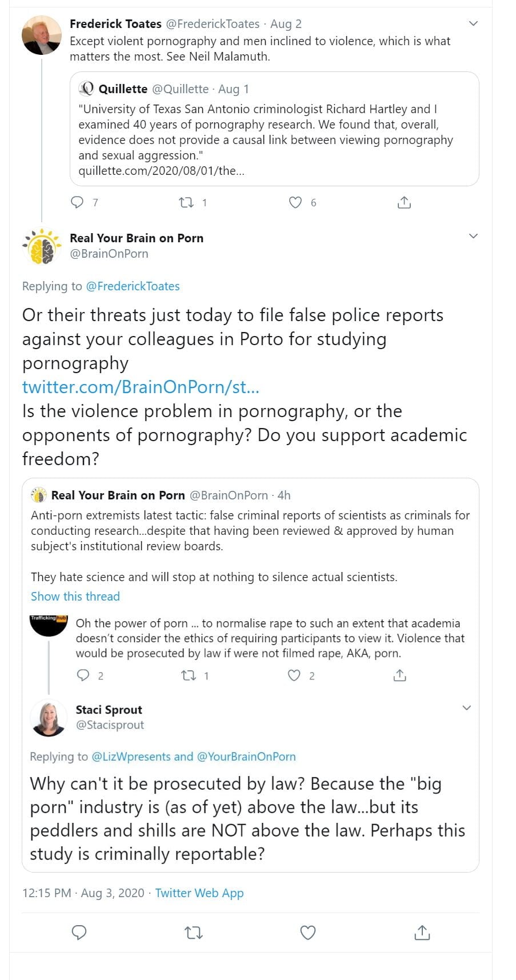Reply to Frederick Toates' tweet
Image resolution: width=516 pixels, height=980 pixels.
tap(77, 202)
